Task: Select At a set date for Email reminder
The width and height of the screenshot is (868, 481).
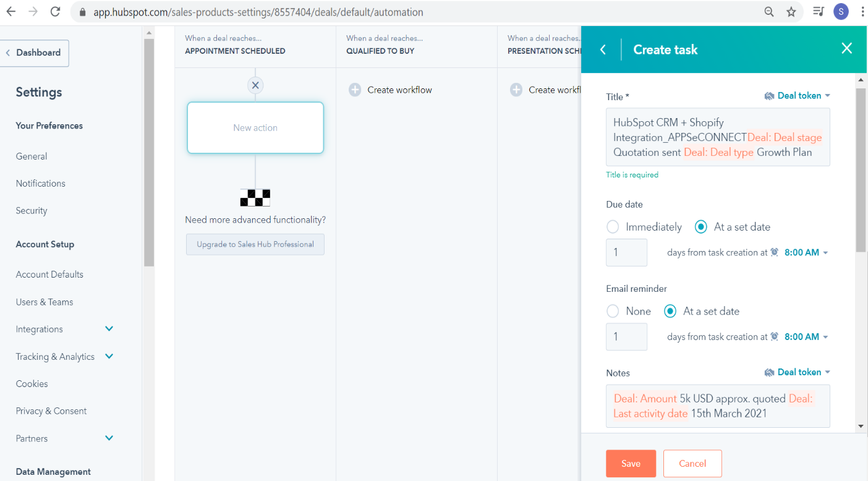Action: [670, 311]
